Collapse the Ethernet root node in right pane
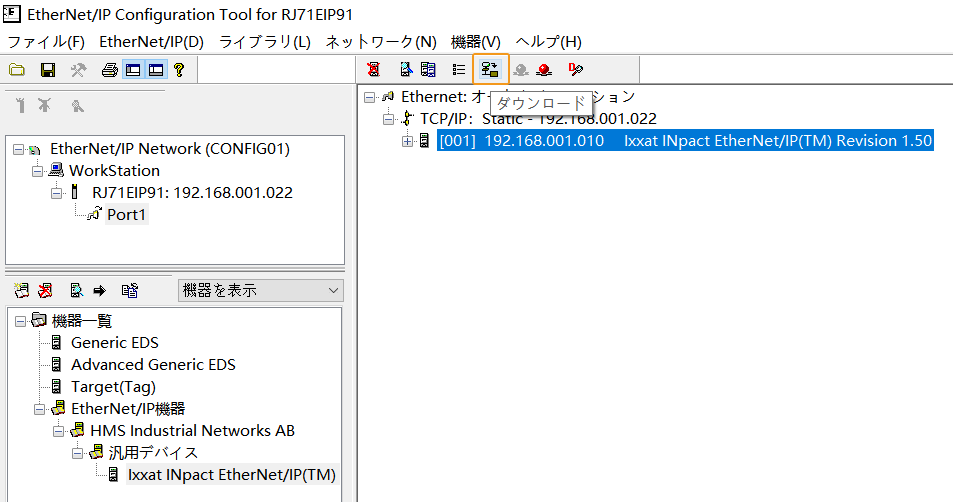953x502 pixels. 369,97
